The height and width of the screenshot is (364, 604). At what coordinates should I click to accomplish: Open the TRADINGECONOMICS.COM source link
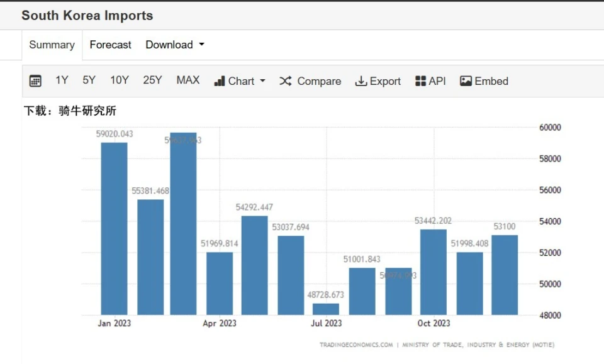pos(356,345)
